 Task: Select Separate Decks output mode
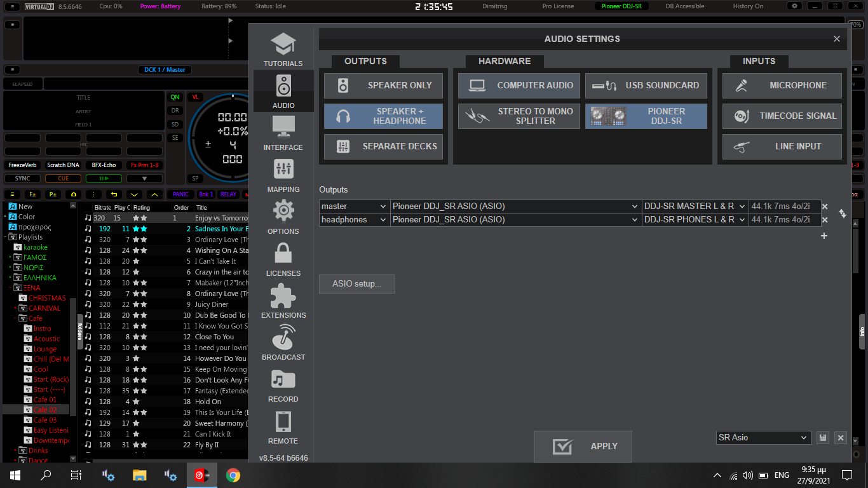coord(383,147)
